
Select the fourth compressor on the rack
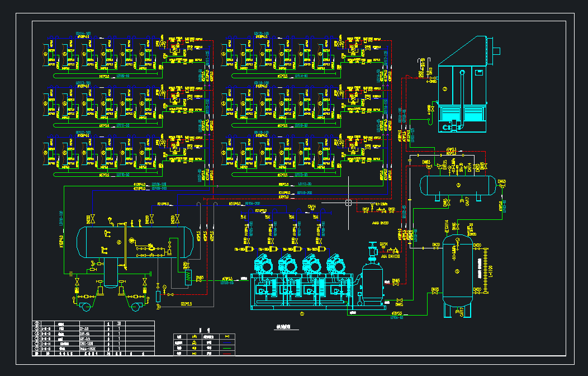tap(336, 264)
